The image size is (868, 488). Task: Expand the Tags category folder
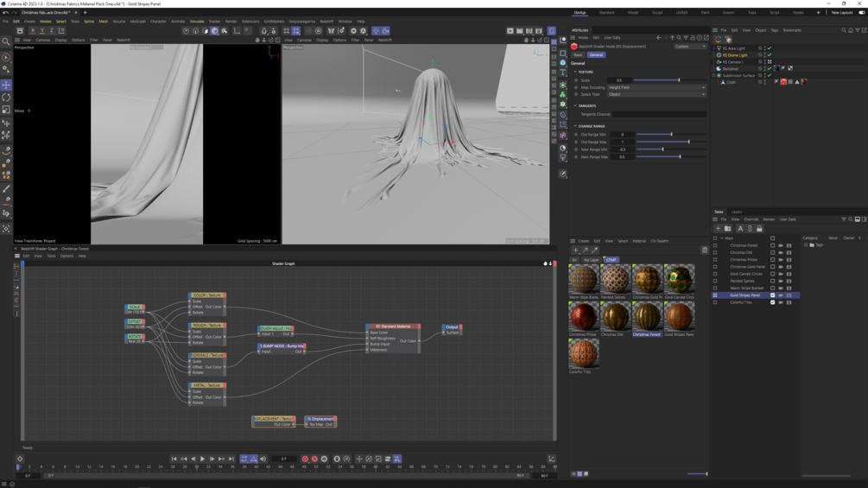tap(806, 244)
